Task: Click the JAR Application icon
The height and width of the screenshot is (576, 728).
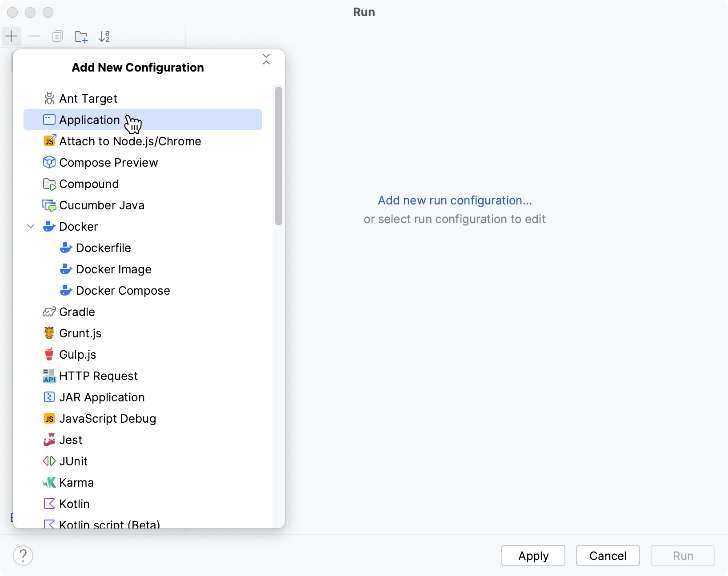Action: pyautogui.click(x=49, y=397)
